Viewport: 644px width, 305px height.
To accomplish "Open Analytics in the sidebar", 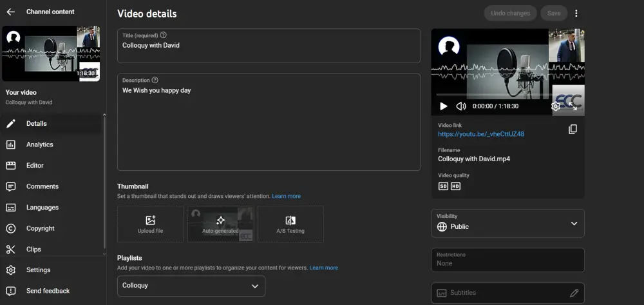I will pos(51,144).
